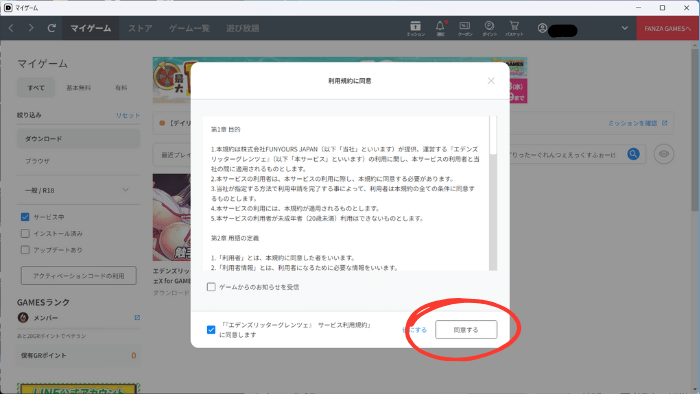700x394 pixels.
Task: Open external link icon beside メンバー
Action: click(x=137, y=318)
